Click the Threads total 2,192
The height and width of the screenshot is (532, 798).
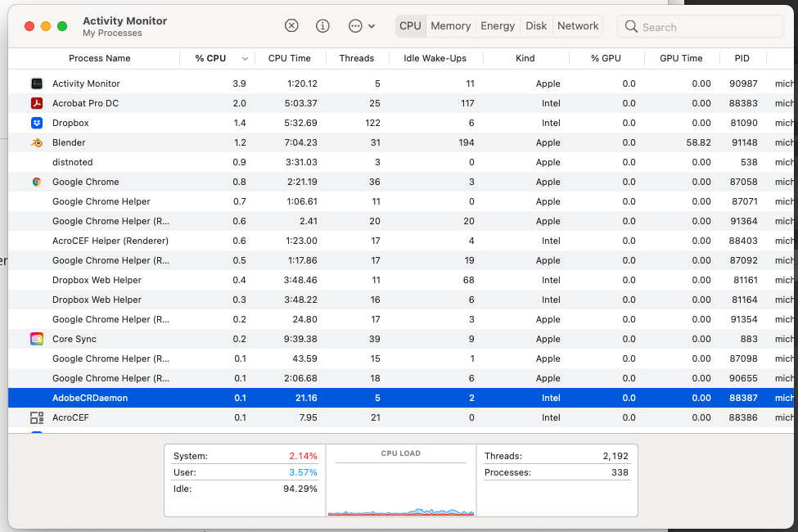coord(615,456)
